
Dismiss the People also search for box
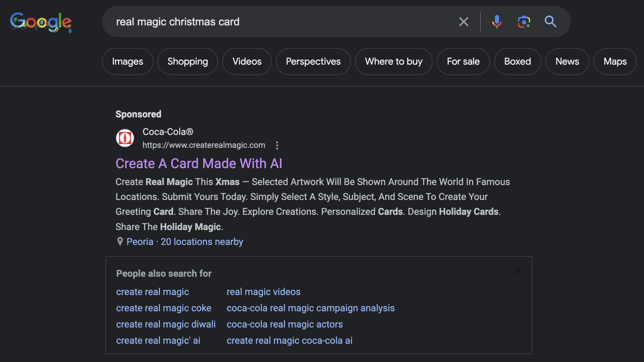coord(518,270)
